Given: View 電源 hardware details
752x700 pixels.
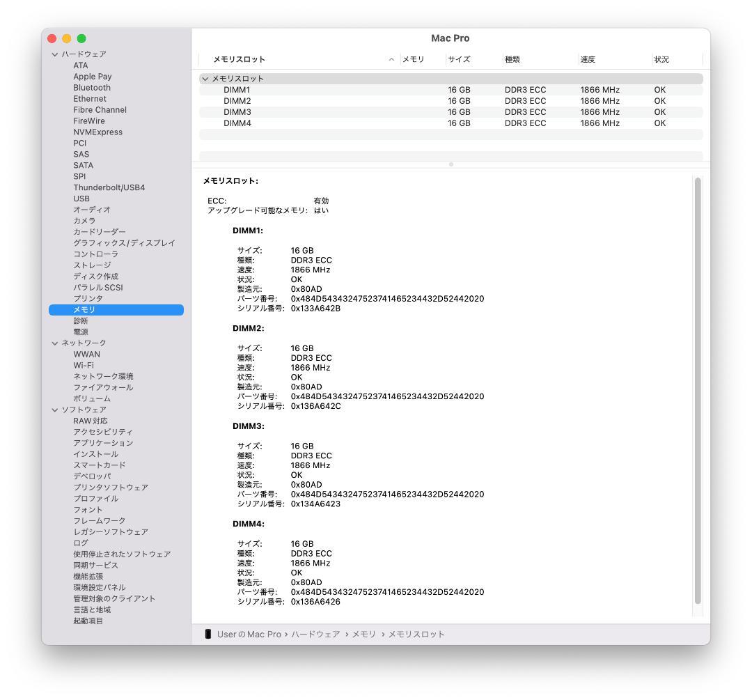Looking at the screenshot, I should (x=80, y=332).
